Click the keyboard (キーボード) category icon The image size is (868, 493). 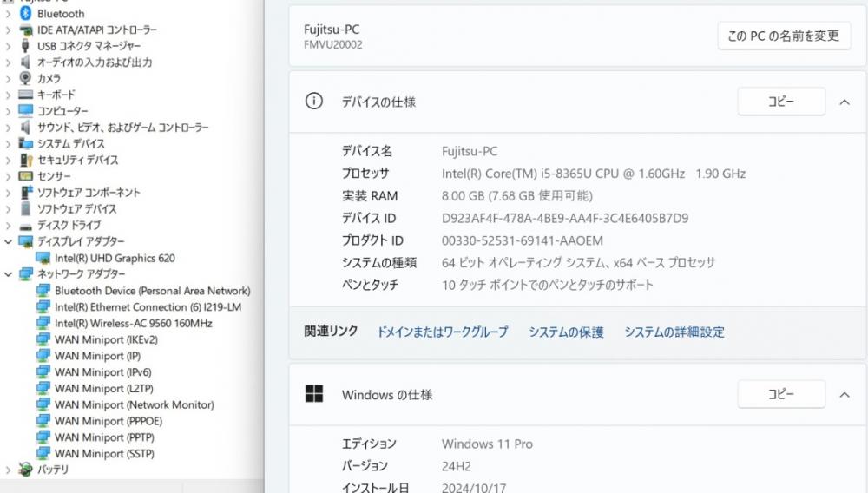(x=25, y=95)
